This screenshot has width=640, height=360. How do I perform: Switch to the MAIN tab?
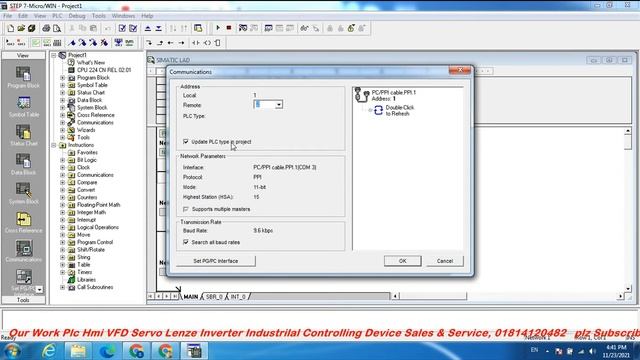tap(191, 297)
